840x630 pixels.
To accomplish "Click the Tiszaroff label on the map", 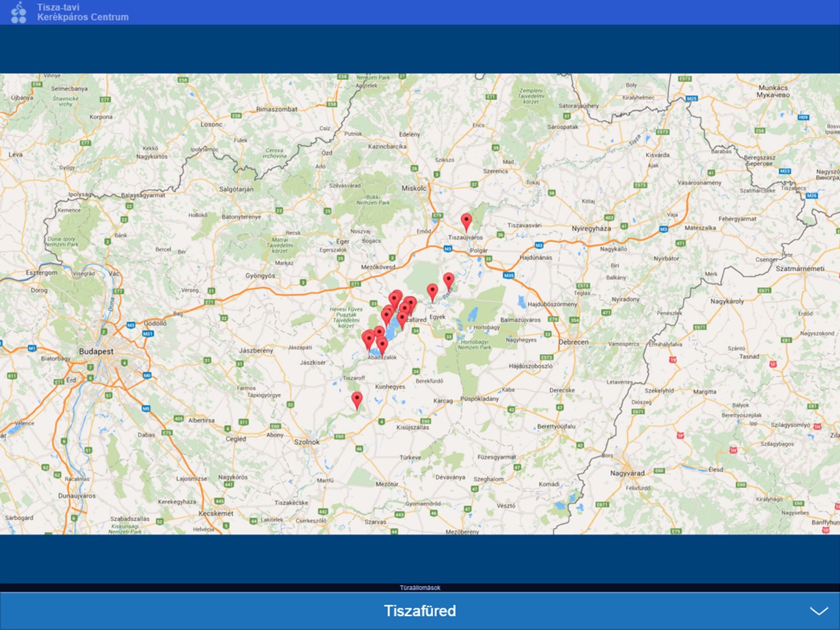I will pos(354,378).
